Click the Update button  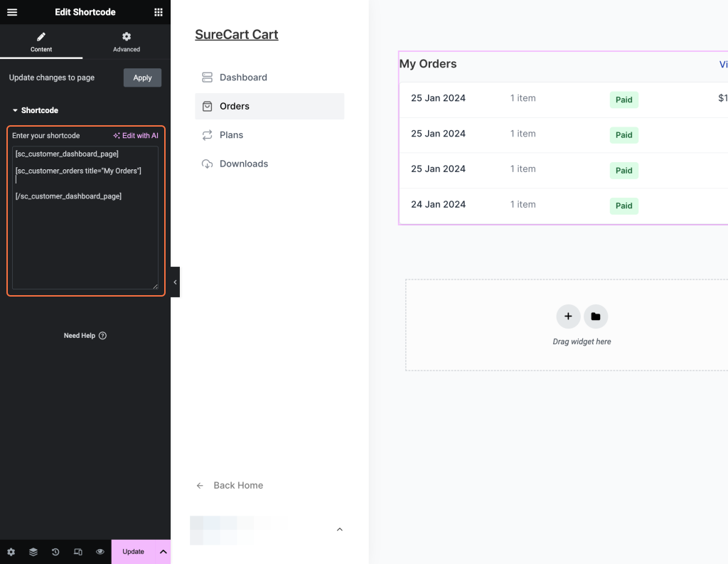click(133, 551)
